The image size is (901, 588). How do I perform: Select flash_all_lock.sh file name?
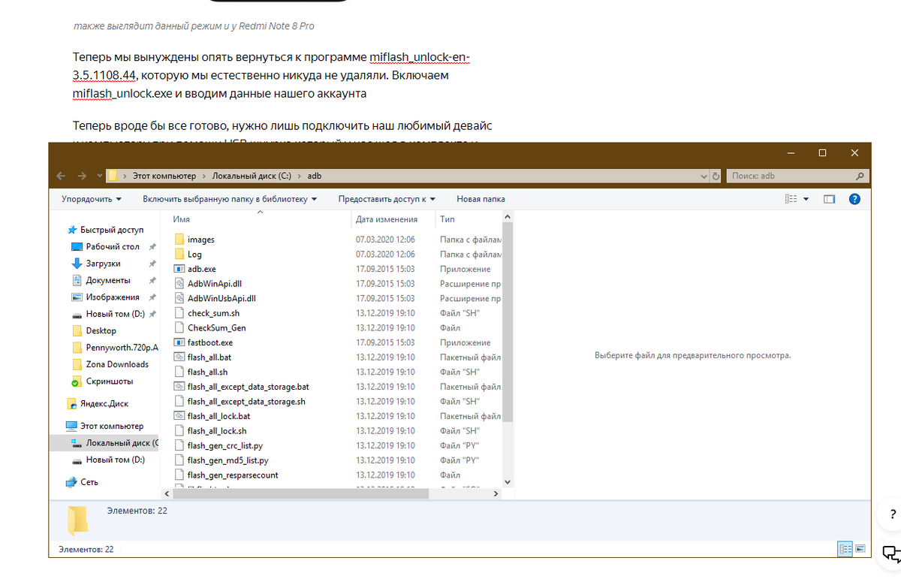[217, 431]
